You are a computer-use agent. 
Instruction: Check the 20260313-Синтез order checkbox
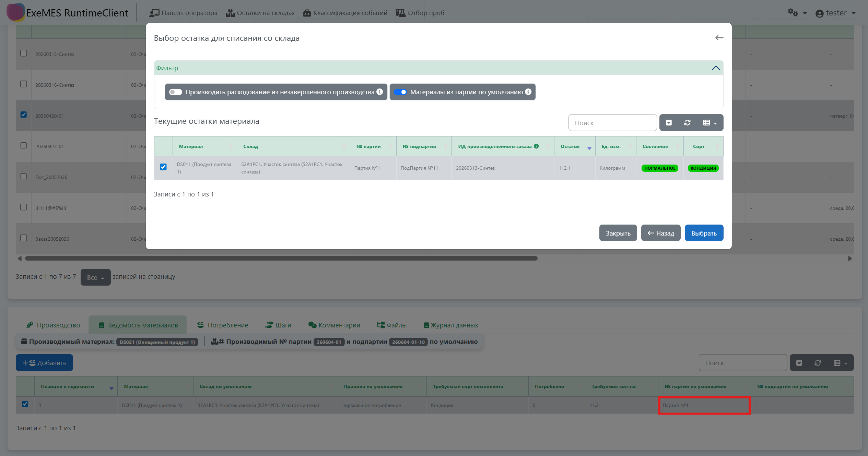pos(24,53)
